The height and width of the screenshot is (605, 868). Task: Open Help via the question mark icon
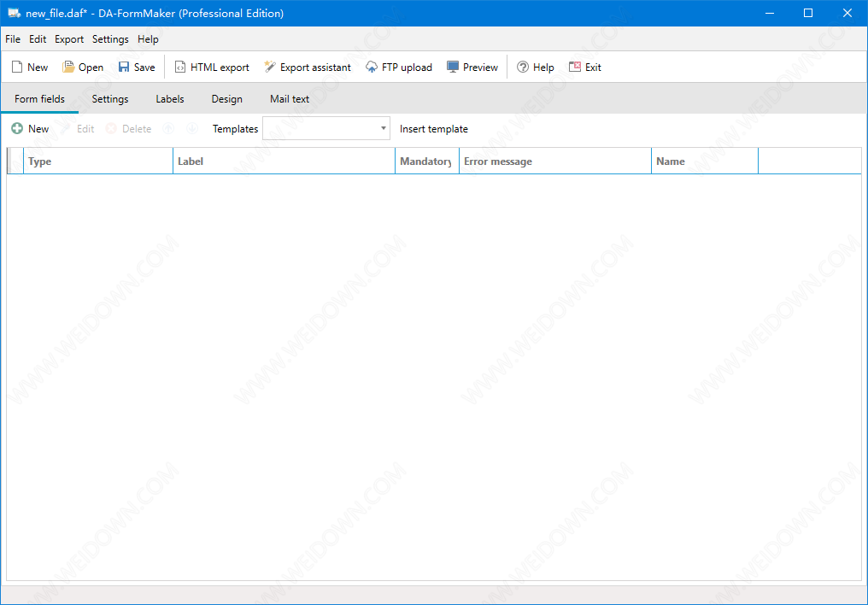pyautogui.click(x=523, y=68)
